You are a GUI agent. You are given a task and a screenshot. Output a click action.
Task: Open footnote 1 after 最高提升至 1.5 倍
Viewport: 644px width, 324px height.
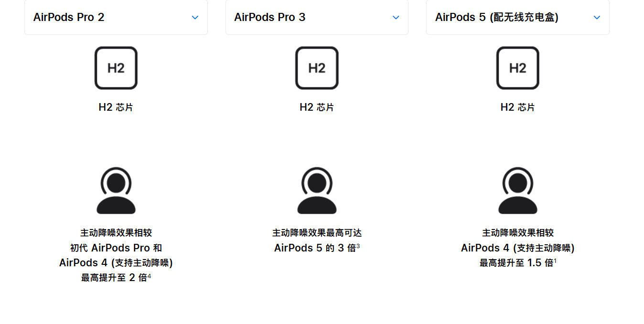555,261
